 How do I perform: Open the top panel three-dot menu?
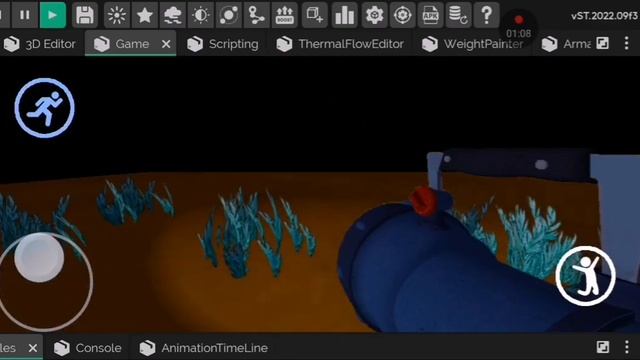tap(627, 43)
